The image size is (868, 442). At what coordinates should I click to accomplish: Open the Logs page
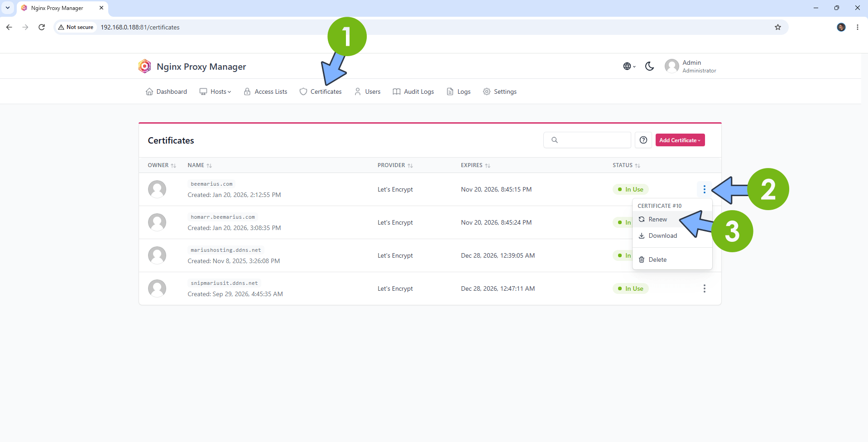tap(459, 91)
